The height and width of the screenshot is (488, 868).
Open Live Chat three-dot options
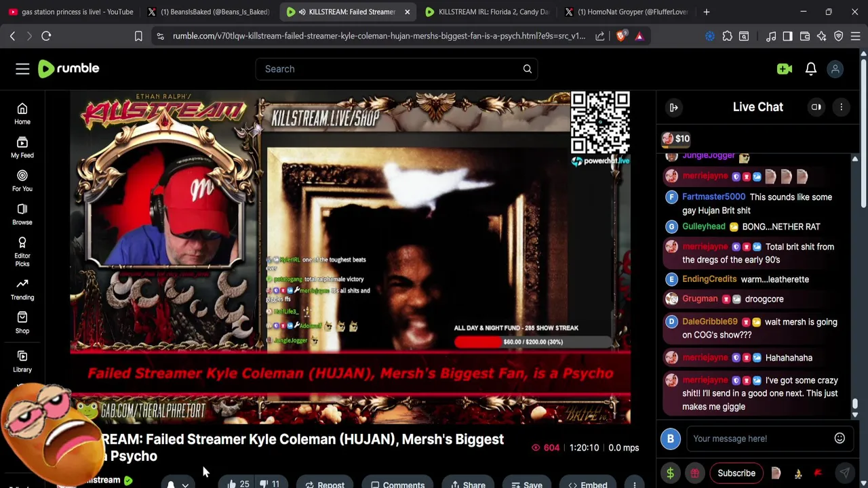click(841, 107)
